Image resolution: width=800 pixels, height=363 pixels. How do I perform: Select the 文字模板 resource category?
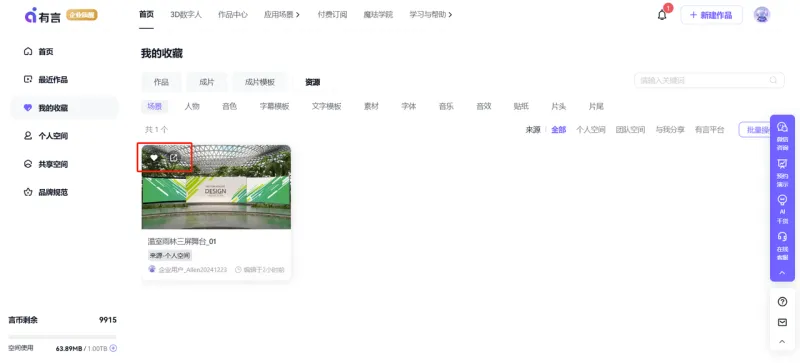click(x=327, y=106)
